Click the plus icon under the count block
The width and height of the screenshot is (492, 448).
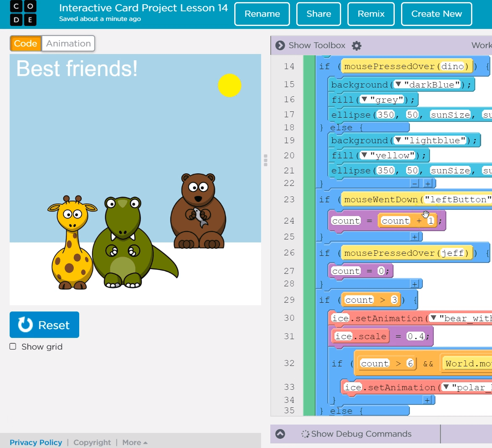[415, 237]
